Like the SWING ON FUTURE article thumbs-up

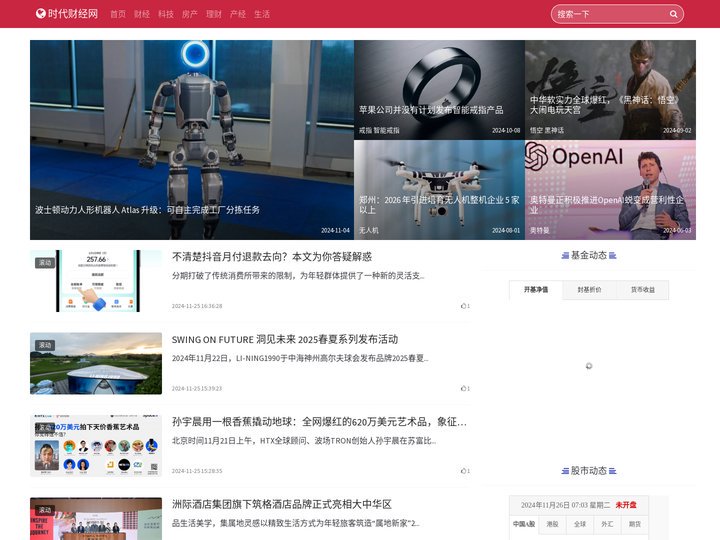click(465, 388)
